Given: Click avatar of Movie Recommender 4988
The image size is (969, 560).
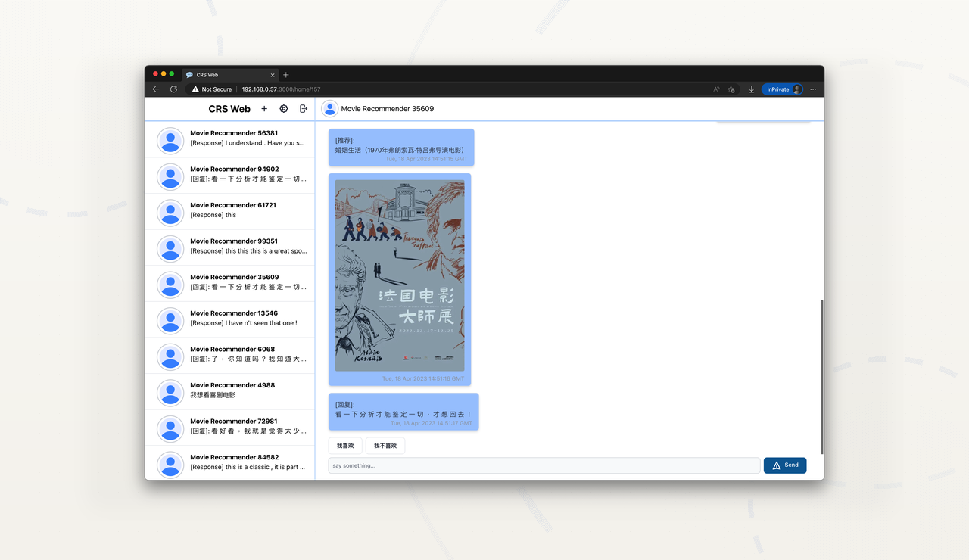Looking at the screenshot, I should pos(170,393).
